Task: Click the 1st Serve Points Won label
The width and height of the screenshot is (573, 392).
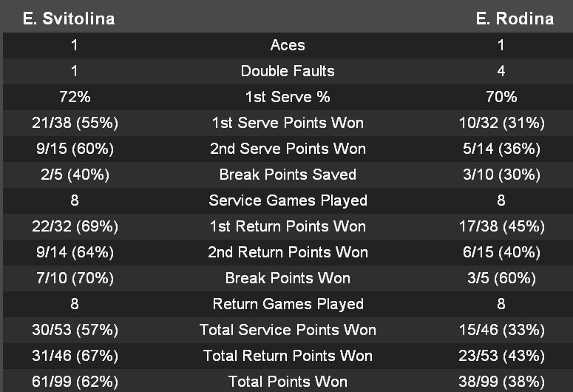Action: point(288,123)
